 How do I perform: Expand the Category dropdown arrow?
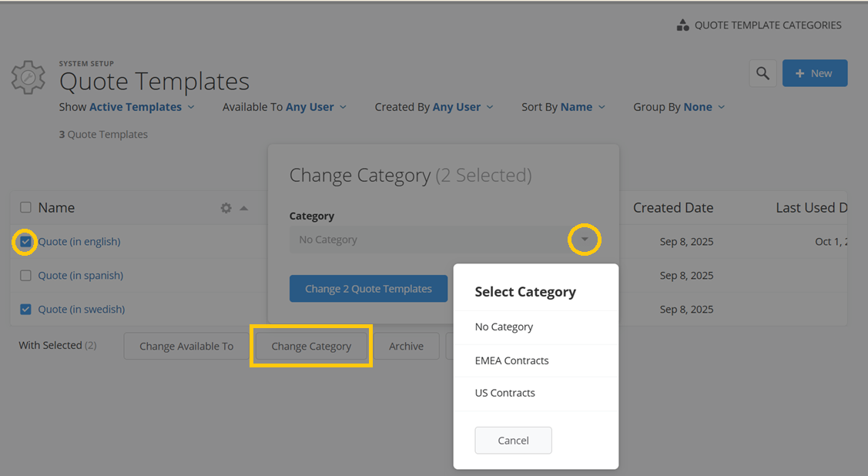click(585, 240)
